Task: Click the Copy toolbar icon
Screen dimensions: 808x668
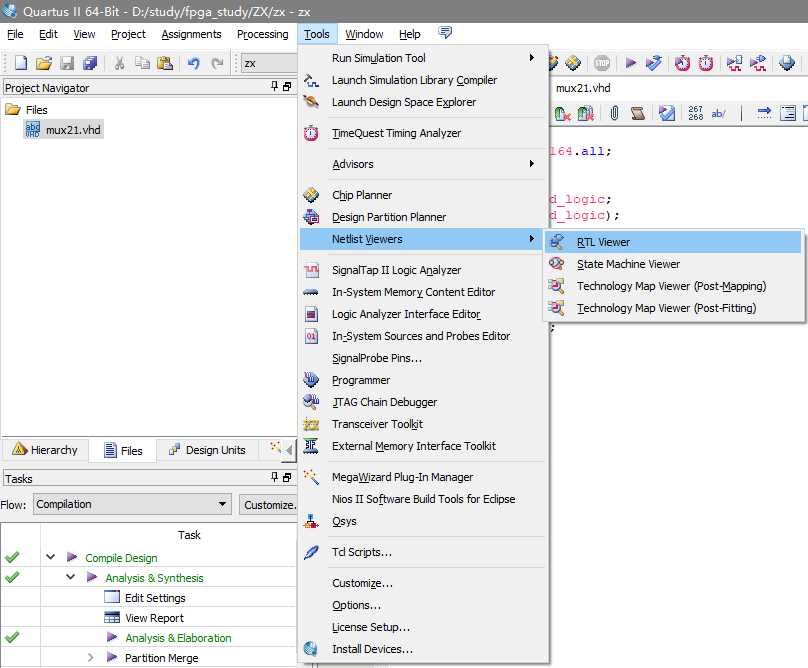Action: coord(142,63)
